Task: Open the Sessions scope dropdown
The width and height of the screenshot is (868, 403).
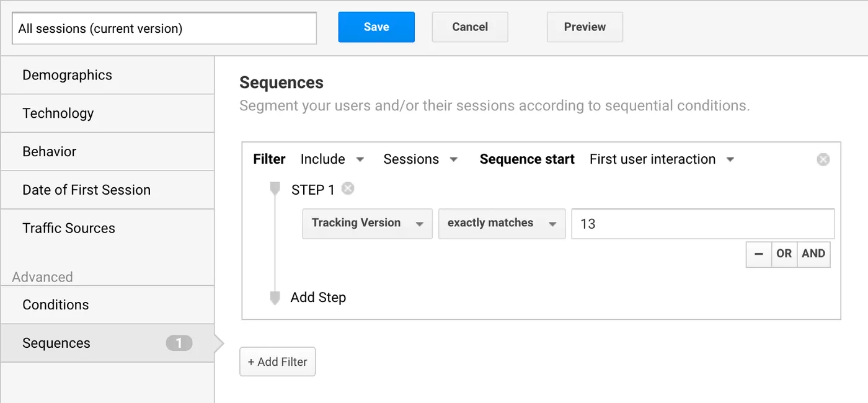Action: tap(420, 159)
